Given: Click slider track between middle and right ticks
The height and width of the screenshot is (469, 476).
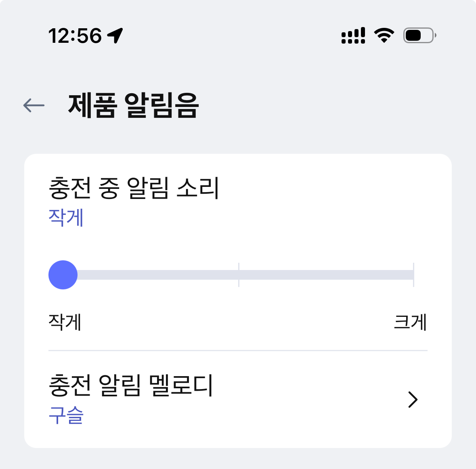Looking at the screenshot, I should (x=326, y=275).
